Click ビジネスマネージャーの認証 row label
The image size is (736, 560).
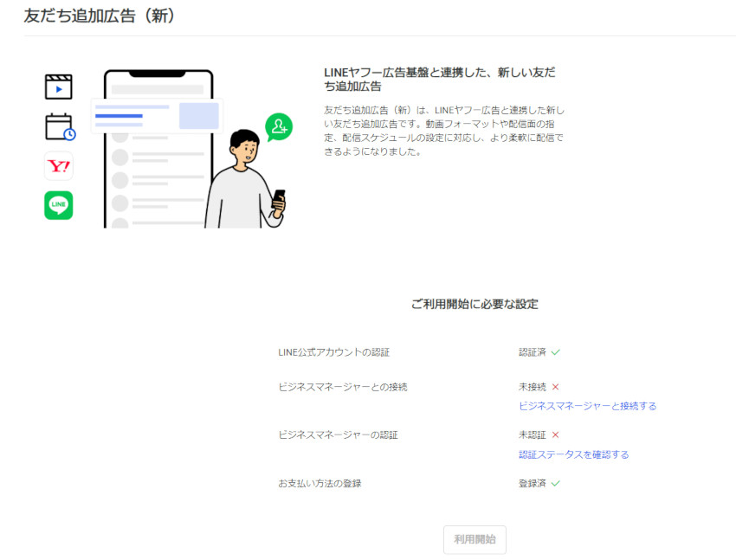[338, 434]
